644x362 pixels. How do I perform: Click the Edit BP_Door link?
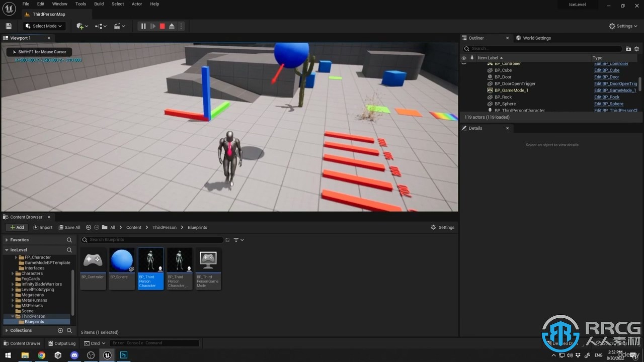click(x=607, y=77)
